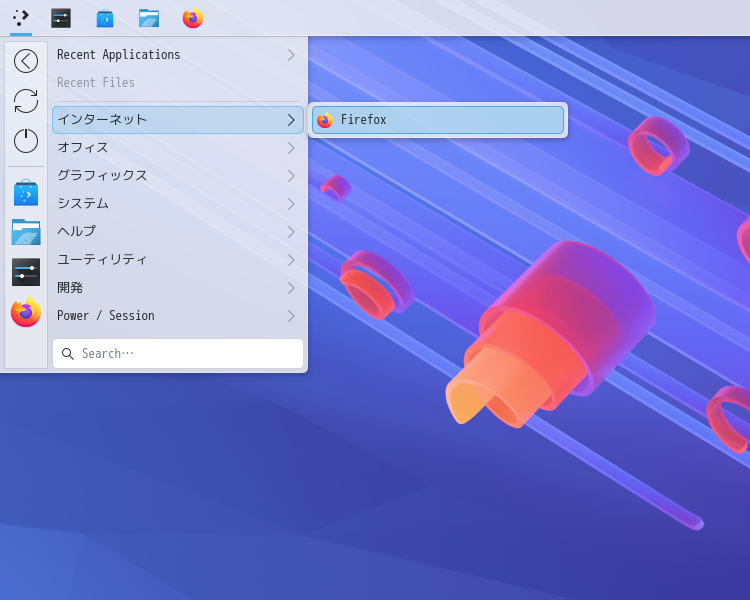Viewport: 750px width, 600px height.
Task: Select Firefox in the インターネット submenu
Action: pos(437,120)
